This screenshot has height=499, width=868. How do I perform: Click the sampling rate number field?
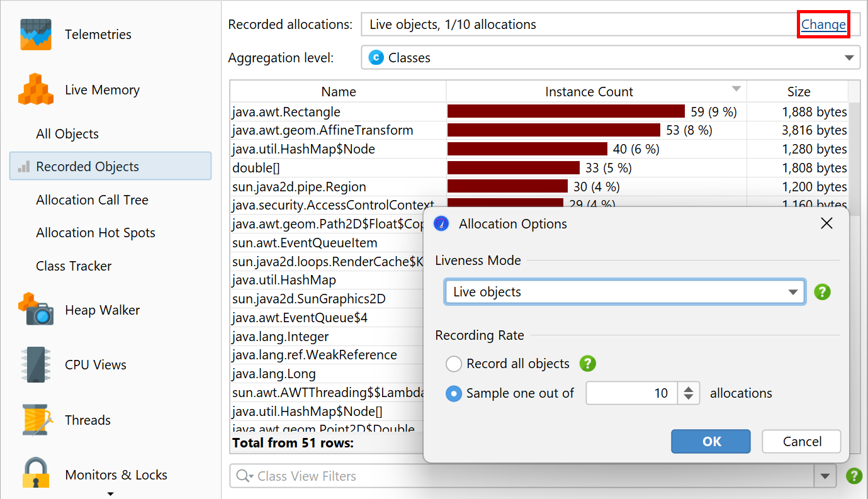[632, 393]
